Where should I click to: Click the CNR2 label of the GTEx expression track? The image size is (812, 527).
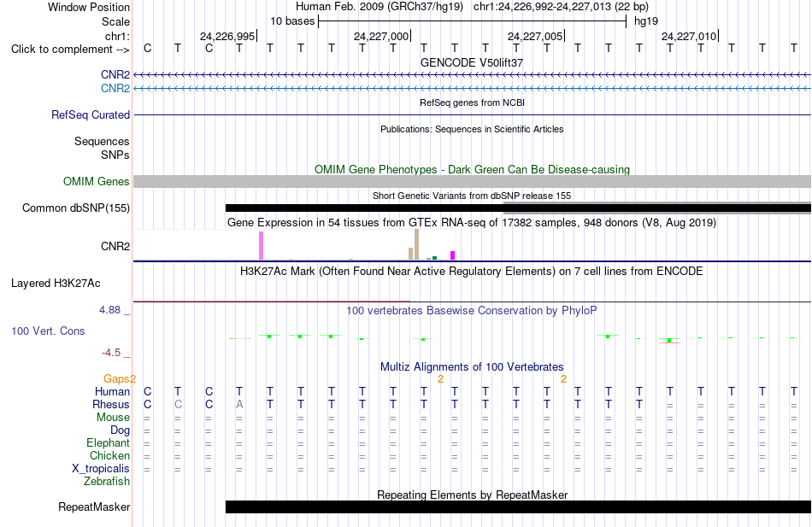click(x=115, y=246)
